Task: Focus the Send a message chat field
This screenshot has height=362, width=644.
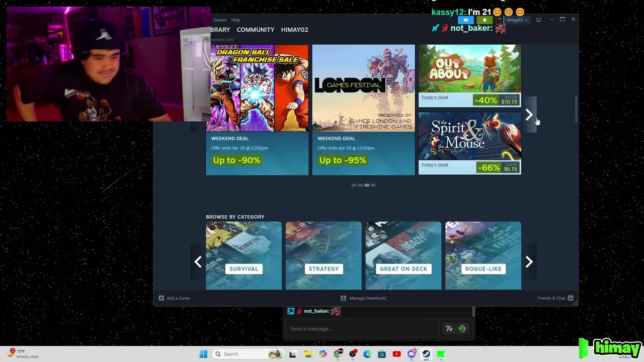Action: click(362, 329)
